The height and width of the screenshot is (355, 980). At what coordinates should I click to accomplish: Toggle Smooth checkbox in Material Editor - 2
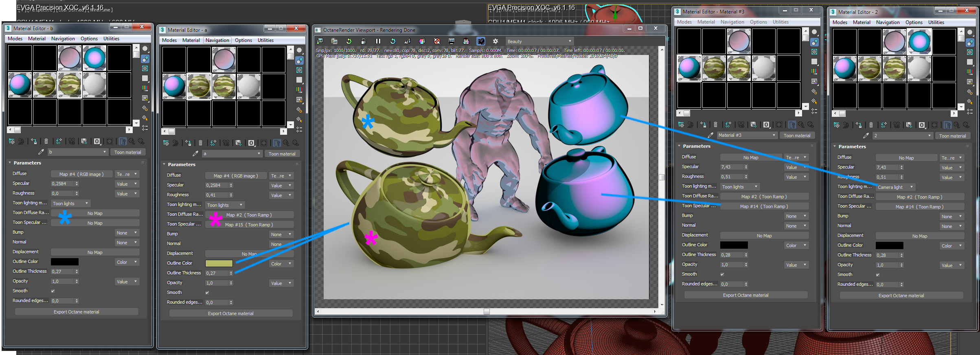click(878, 275)
